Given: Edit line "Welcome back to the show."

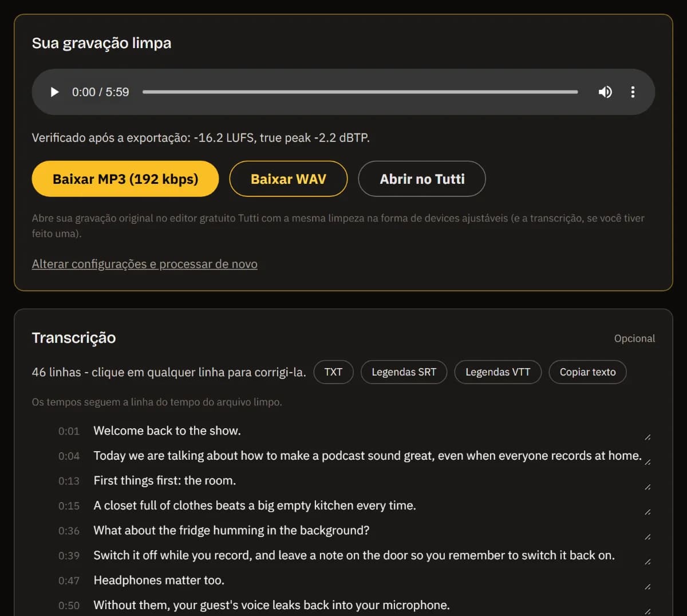Looking at the screenshot, I should [x=372, y=431].
